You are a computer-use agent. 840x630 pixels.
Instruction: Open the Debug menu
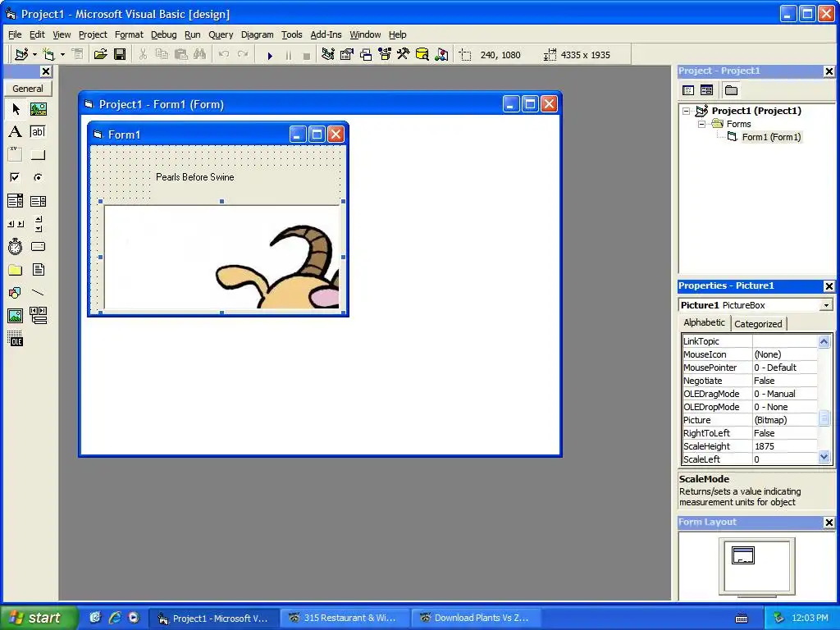[163, 34]
